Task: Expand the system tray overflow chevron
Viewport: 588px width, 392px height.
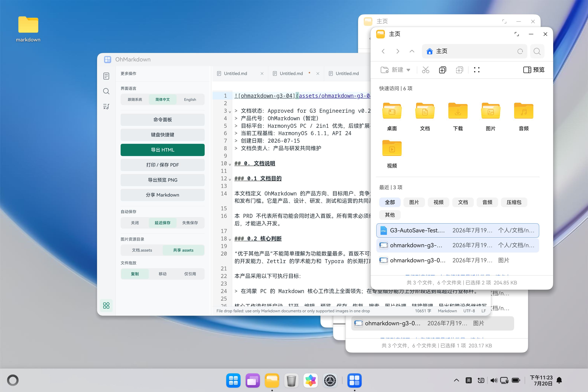Action: pyautogui.click(x=456, y=380)
